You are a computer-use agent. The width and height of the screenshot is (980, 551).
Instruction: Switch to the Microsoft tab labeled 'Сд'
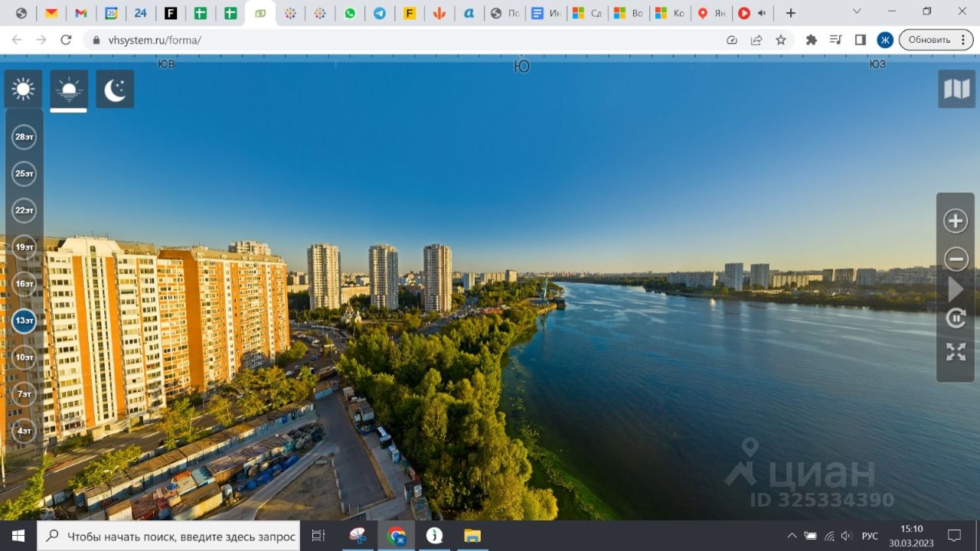tap(587, 13)
